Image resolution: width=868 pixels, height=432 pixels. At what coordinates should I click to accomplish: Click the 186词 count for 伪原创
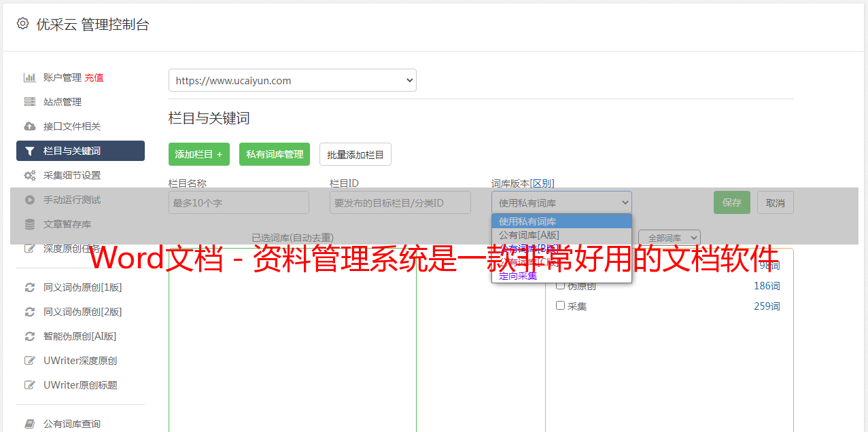point(767,286)
